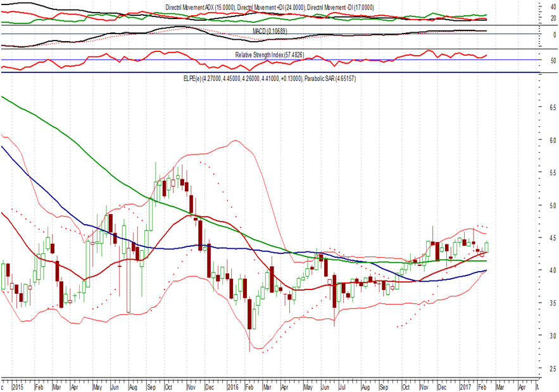Click the last green candlestick in February 2017
Image resolution: width=559 pixels, height=392 pixels.
487,247
